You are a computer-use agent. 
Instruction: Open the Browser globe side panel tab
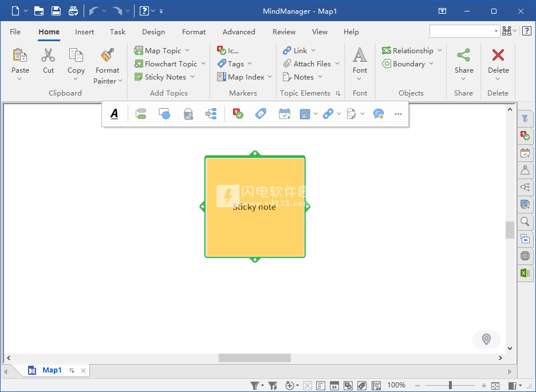pos(525,255)
